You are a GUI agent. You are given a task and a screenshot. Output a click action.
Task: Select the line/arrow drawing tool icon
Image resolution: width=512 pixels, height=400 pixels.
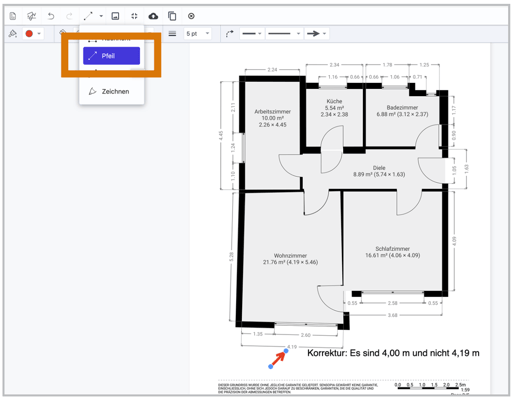click(x=88, y=16)
